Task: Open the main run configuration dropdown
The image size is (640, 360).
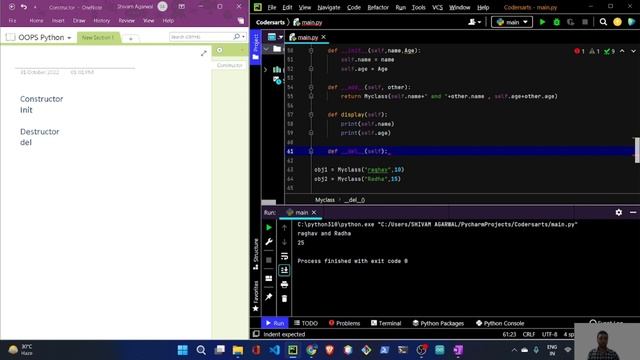Action: click(x=512, y=22)
